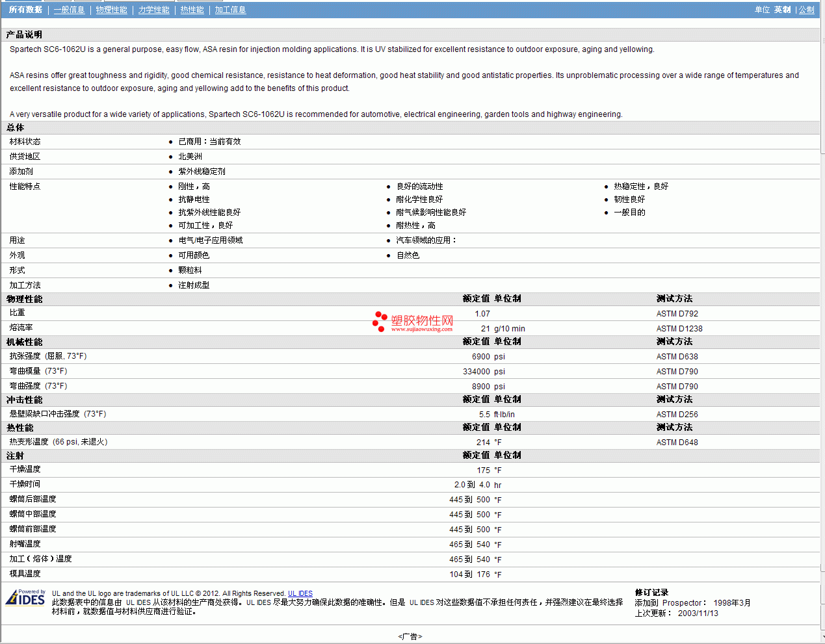This screenshot has height=644, width=825.
Task: Open the 力学性能 tab
Action: click(x=153, y=10)
